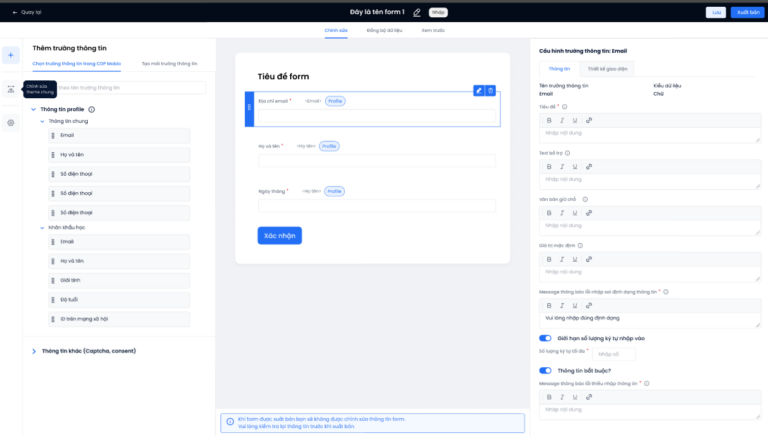This screenshot has height=436, width=768.
Task: Toggle Giới hạn số lượng ký tự nhập vào
Action: 545,338
